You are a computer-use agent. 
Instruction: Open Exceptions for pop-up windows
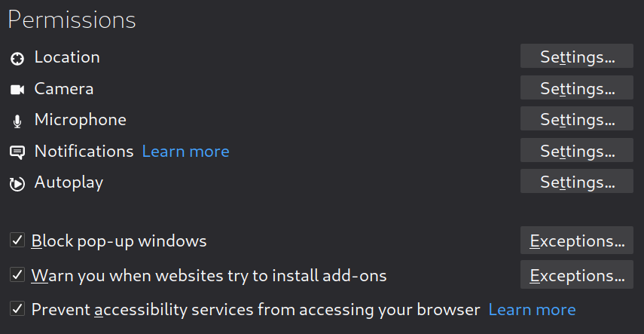tap(576, 241)
